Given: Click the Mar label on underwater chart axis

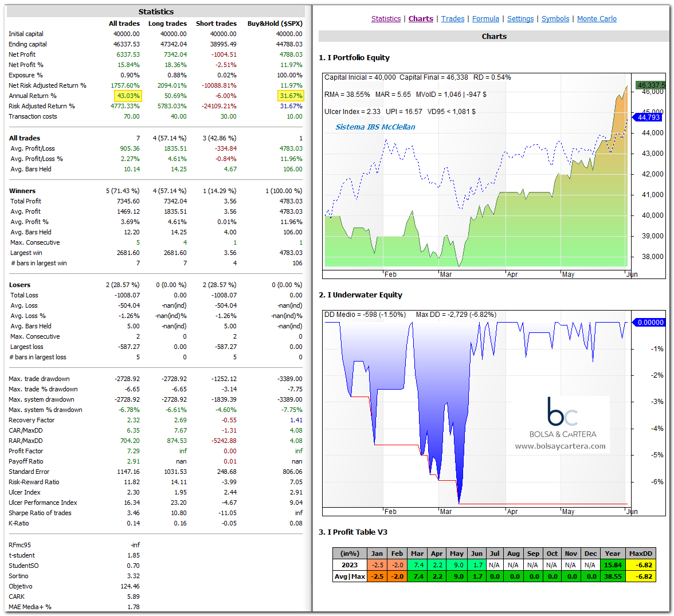Looking at the screenshot, I should pyautogui.click(x=446, y=512).
